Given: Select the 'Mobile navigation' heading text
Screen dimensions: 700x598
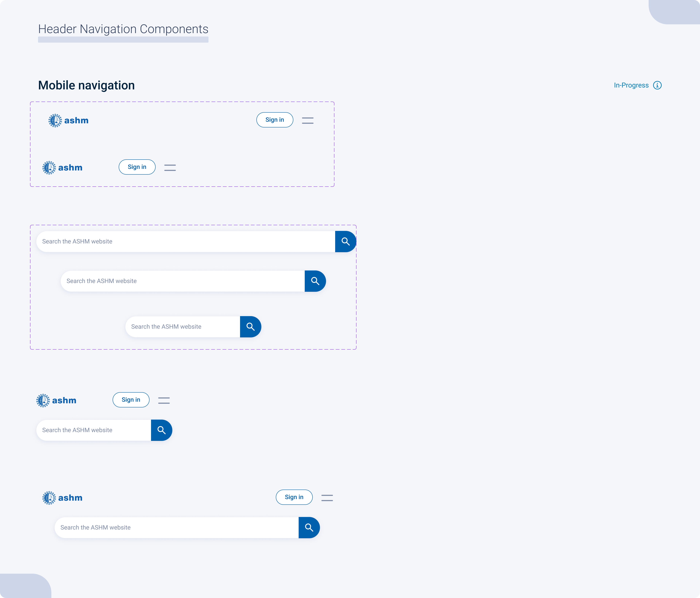Looking at the screenshot, I should coord(87,85).
